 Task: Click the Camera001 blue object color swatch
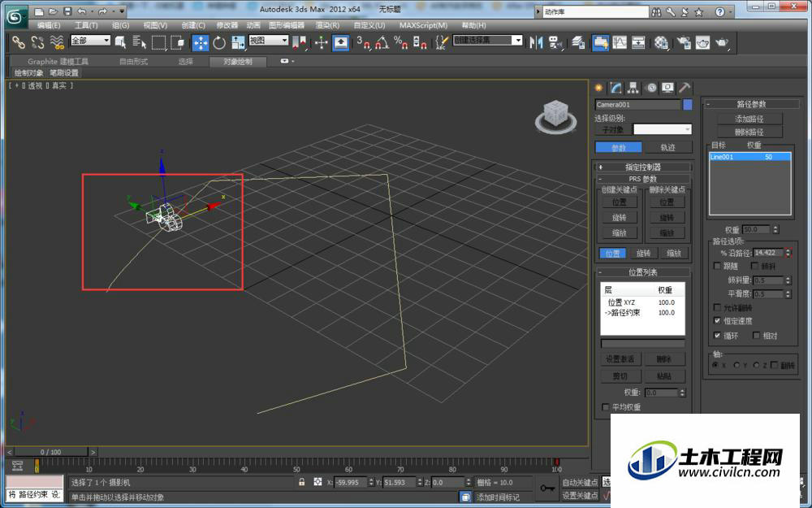point(687,105)
